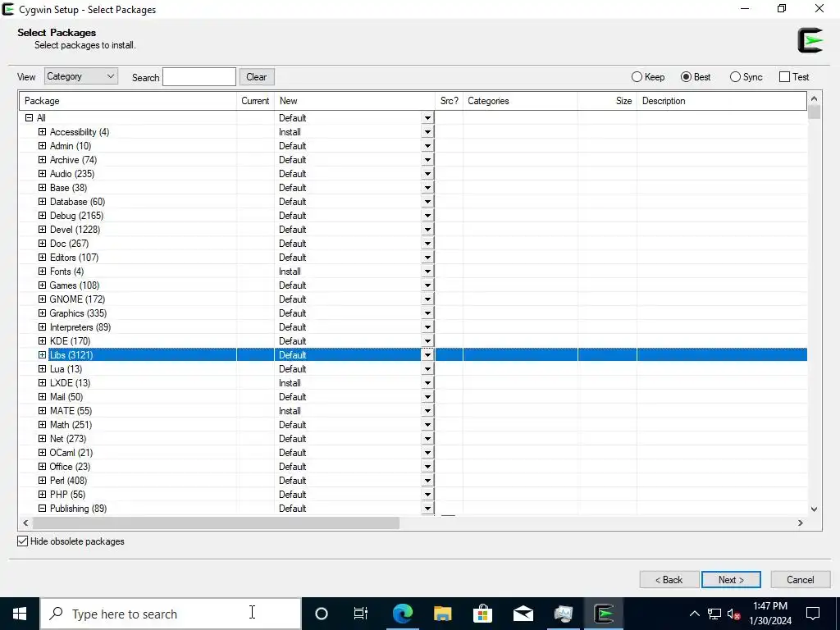Click the Current column header
The height and width of the screenshot is (630, 840).
(256, 101)
